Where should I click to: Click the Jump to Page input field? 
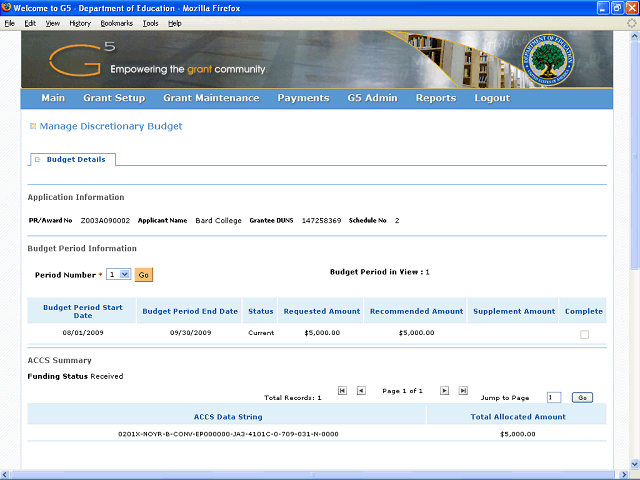pyautogui.click(x=554, y=397)
